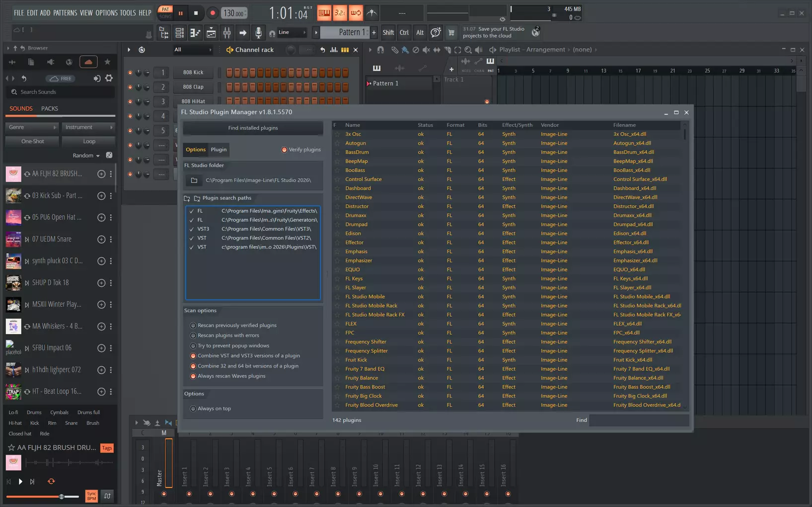812x507 pixels.
Task: Select the Draw pencil tool in Playlist
Action: click(395, 50)
